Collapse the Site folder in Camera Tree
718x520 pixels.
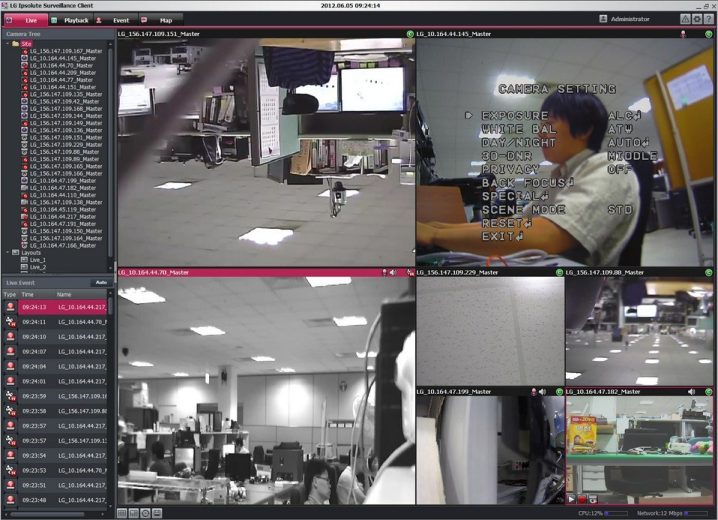5,44
